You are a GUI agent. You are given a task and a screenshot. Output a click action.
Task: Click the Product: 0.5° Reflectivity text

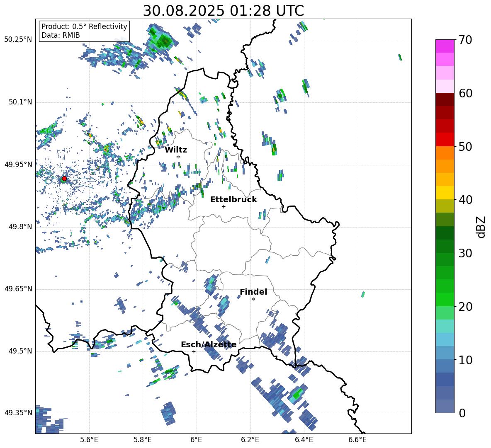coord(84,27)
